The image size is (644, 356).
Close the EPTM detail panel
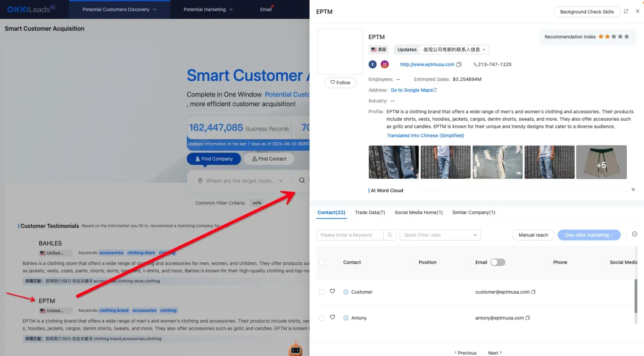(638, 12)
